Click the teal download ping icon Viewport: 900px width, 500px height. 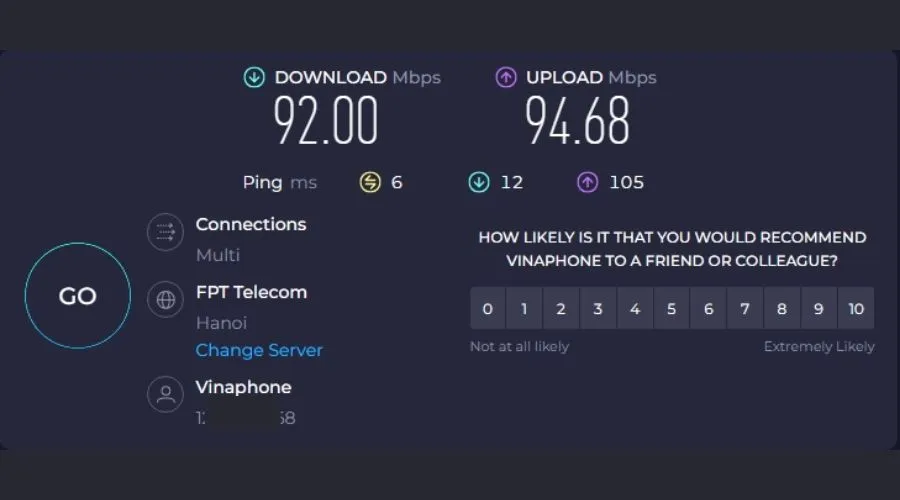[479, 182]
